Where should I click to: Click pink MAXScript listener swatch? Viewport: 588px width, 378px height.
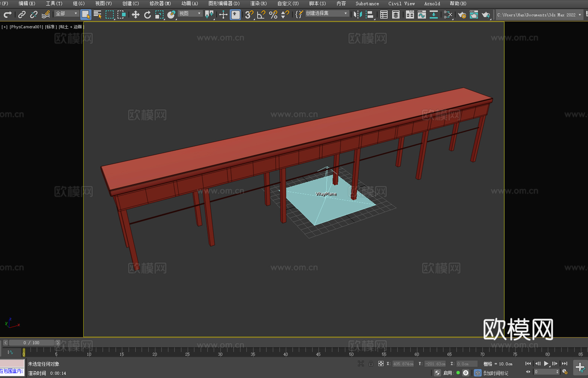12,364
